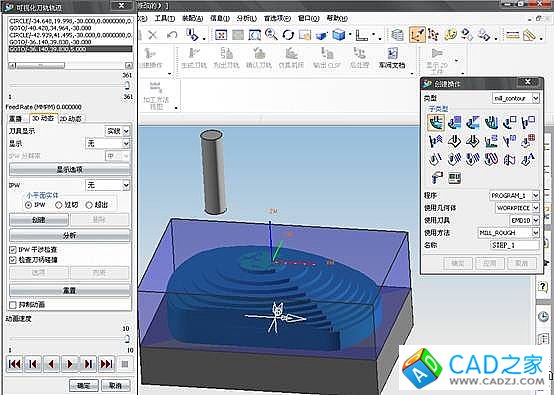Image resolution: width=554 pixels, height=395 pixels.
Task: Click the Undo arrow in the toolbar
Action: click(x=172, y=35)
